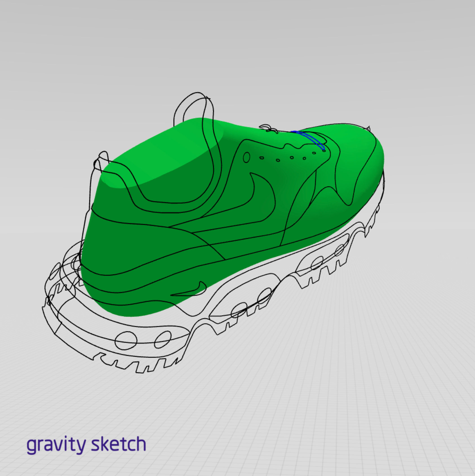Click the large oval eyelet beside the collar
The height and width of the screenshot is (476, 475).
tap(246, 157)
